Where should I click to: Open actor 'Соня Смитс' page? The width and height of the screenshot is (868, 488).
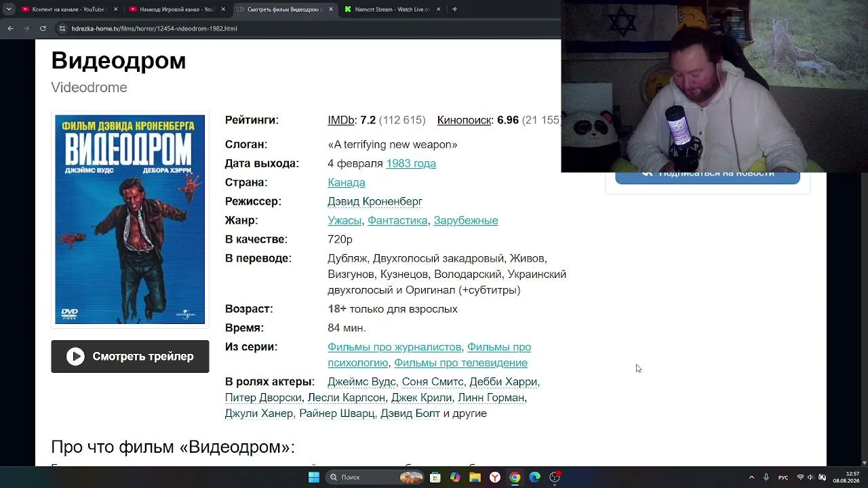coord(433,382)
